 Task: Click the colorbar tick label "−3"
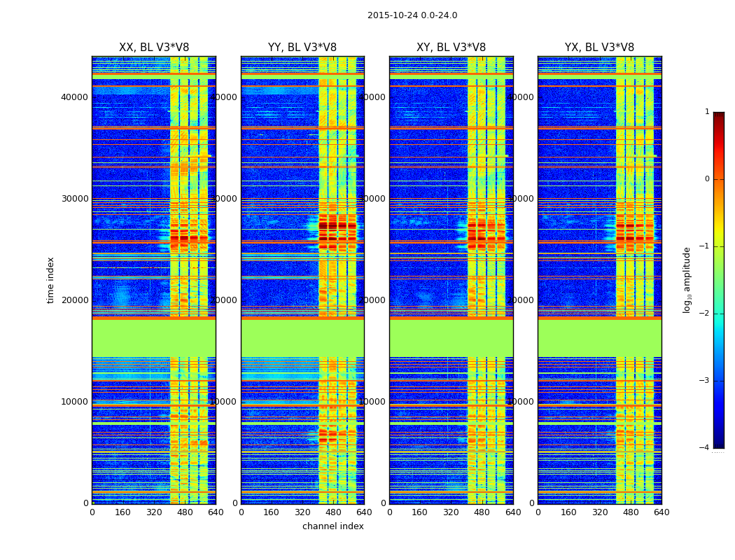705,381
